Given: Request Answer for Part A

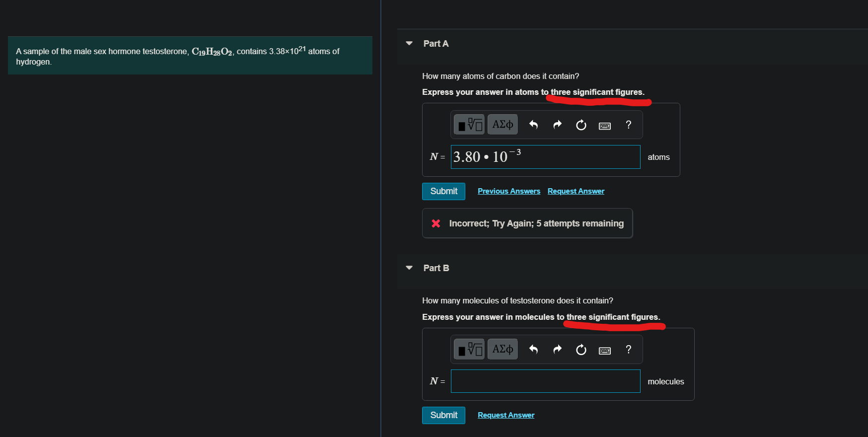Looking at the screenshot, I should [x=576, y=191].
